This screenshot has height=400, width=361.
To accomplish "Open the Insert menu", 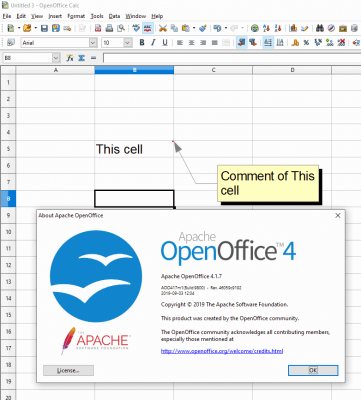I will [55, 16].
